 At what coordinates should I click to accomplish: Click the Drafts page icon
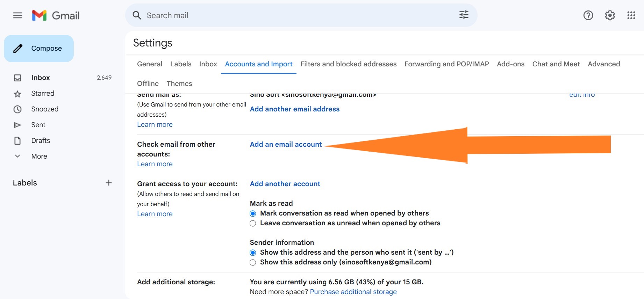pyautogui.click(x=17, y=141)
